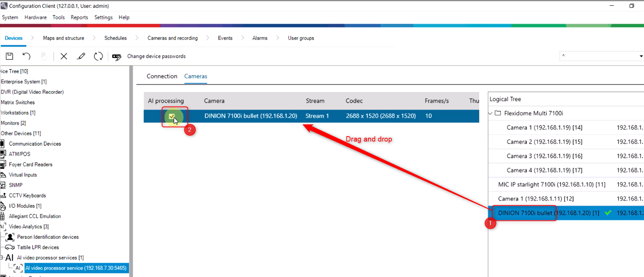
Task: Click the Stream 1 cell in camera table
Action: 317,116
